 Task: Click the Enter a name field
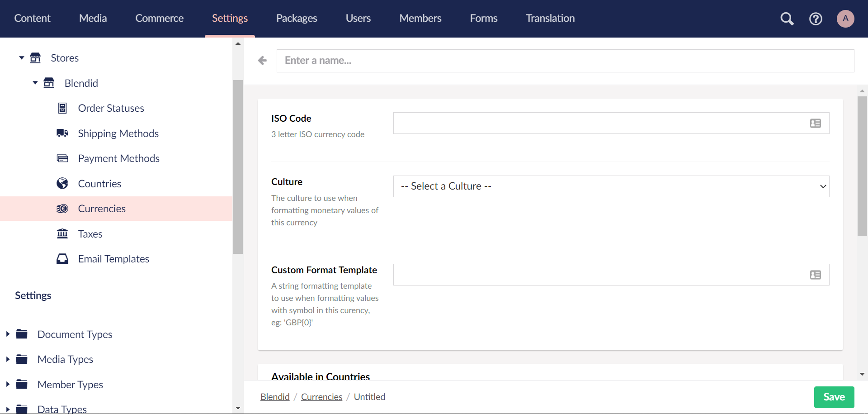click(565, 61)
